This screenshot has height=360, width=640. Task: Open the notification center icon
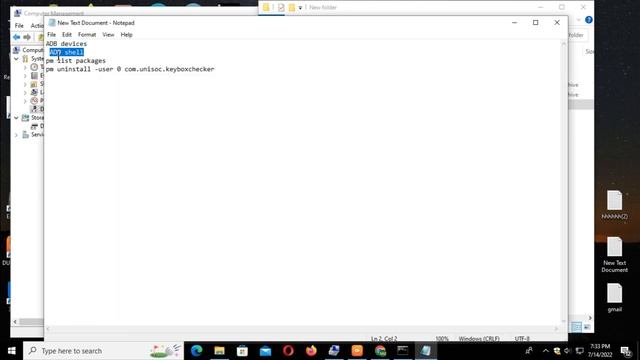(626, 351)
